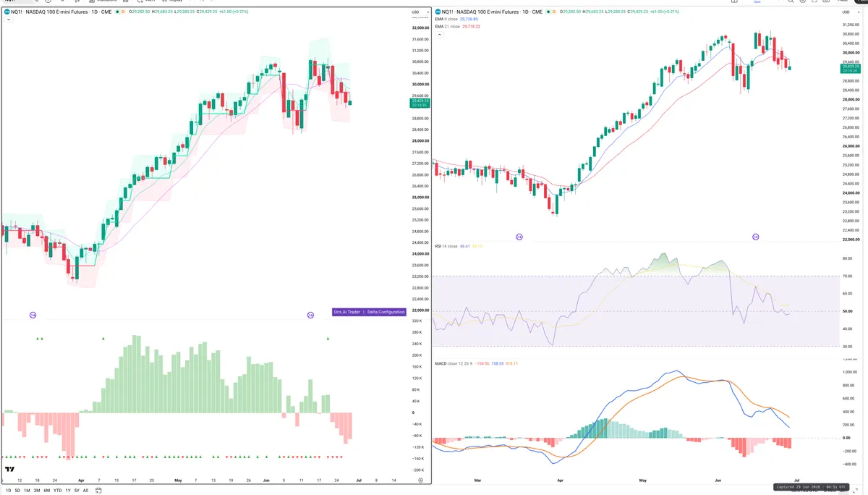Select the 1D time range
Screen dimensions: 868x495
click(8, 490)
